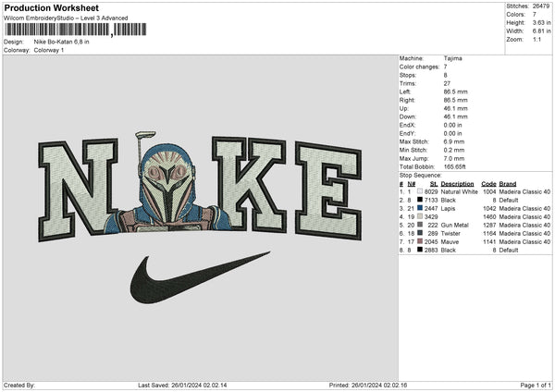
Task: Click the 'Lapis' description text
Action: click(x=448, y=208)
